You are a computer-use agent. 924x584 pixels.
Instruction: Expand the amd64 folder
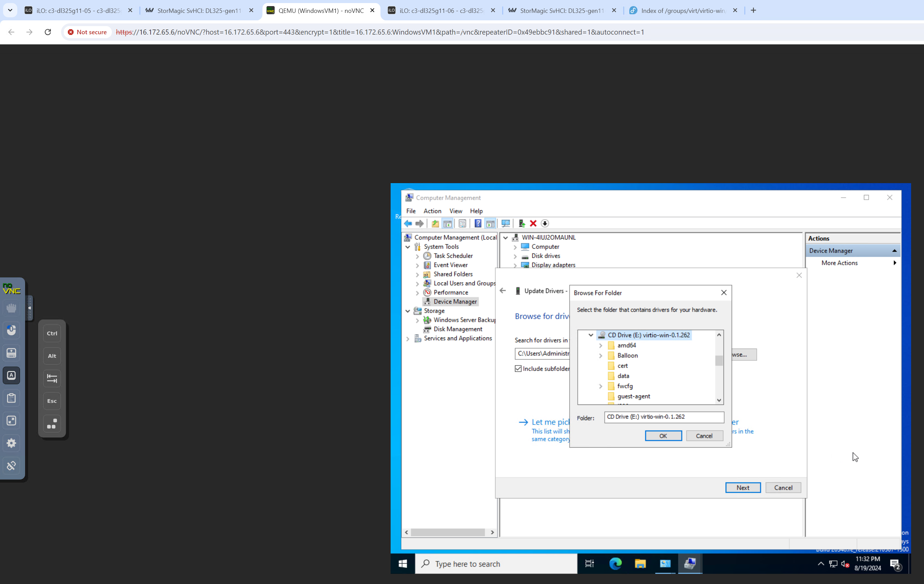point(601,345)
